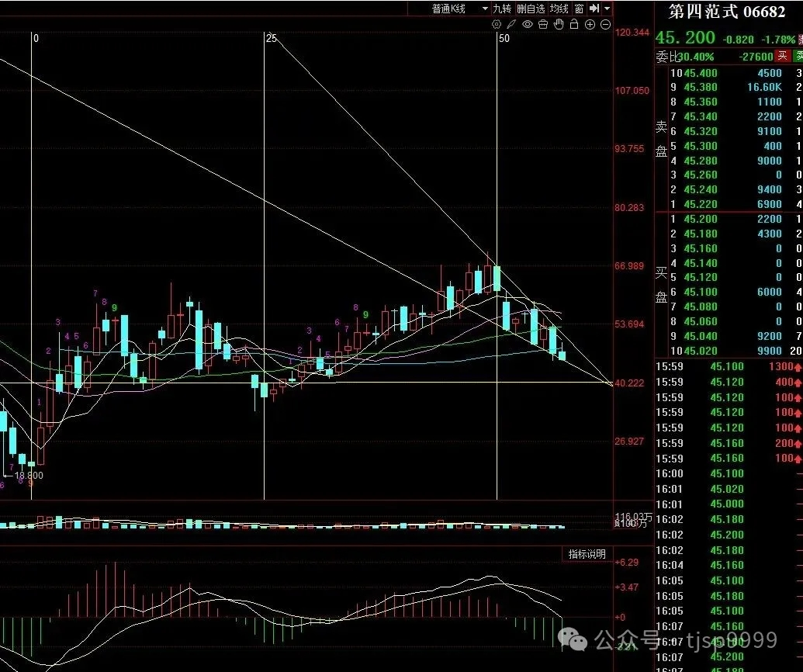
Task: Click the timeline marker labeled 25
Action: pos(272,38)
